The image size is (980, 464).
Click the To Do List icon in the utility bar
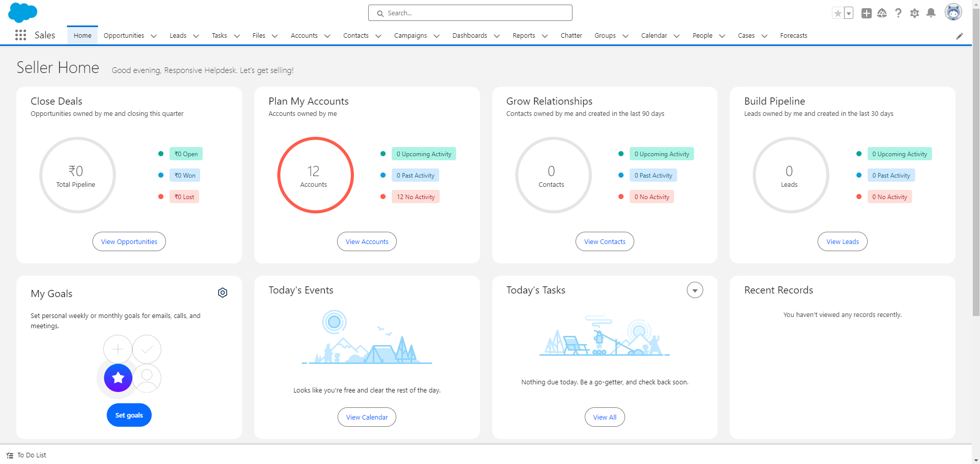point(10,455)
